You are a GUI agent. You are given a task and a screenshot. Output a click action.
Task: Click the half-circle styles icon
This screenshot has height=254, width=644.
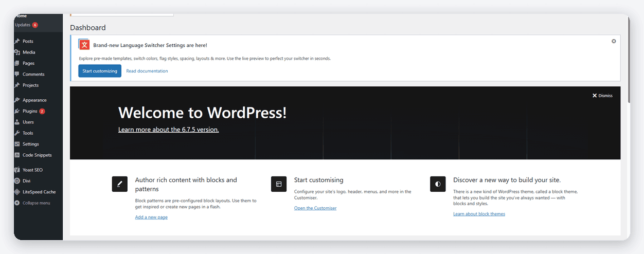pos(438,184)
